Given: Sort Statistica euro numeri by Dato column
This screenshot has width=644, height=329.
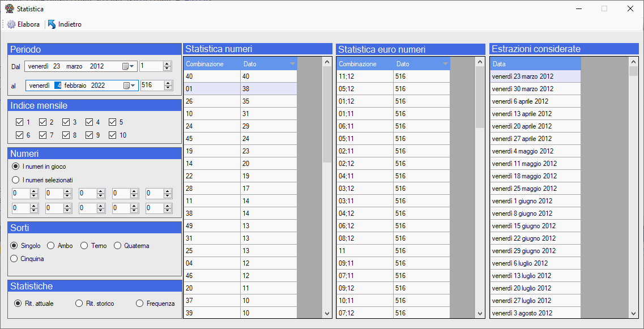Looking at the screenshot, I should coord(421,63).
